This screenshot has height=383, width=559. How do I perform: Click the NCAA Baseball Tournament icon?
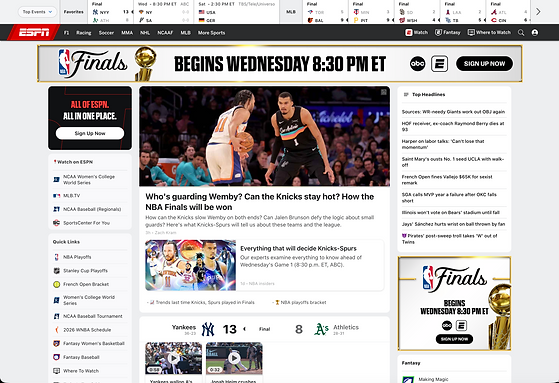pos(56,316)
